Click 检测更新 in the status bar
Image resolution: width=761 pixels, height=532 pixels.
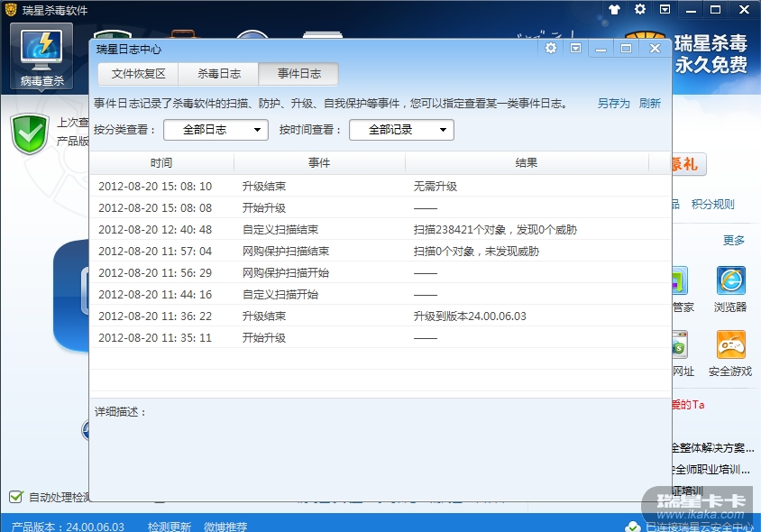tap(170, 527)
